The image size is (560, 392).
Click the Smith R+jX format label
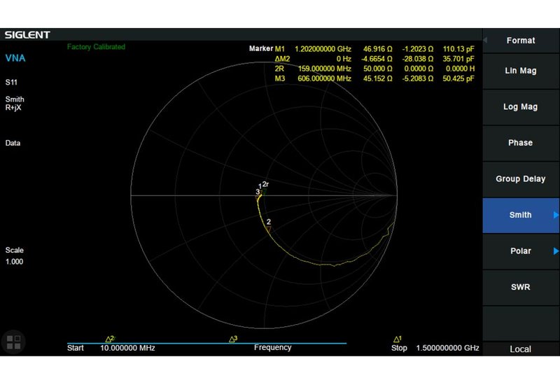pos(15,103)
